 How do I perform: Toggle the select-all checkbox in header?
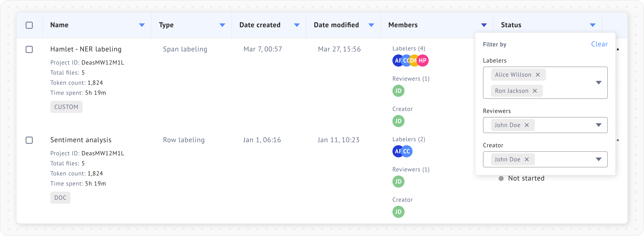tap(29, 25)
